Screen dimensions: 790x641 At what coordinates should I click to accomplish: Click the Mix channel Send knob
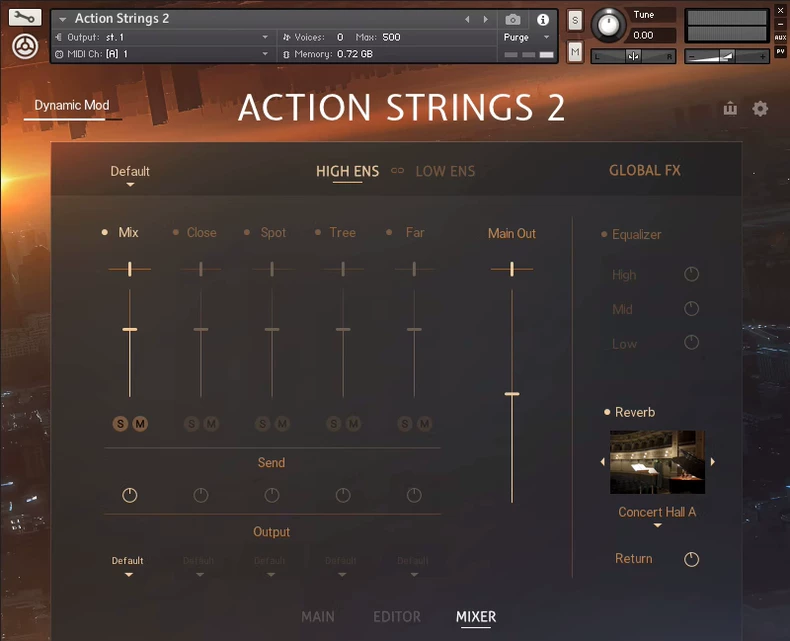[x=129, y=495]
